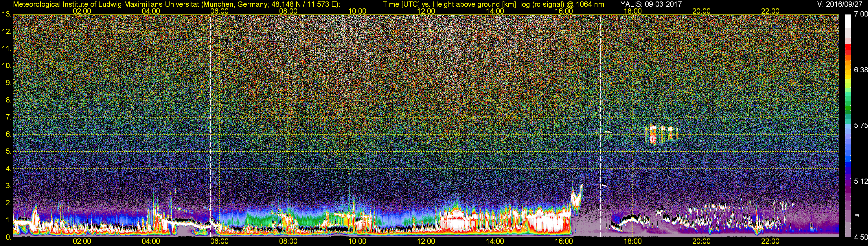Click the Meteorological Institute title text

coord(176,4)
